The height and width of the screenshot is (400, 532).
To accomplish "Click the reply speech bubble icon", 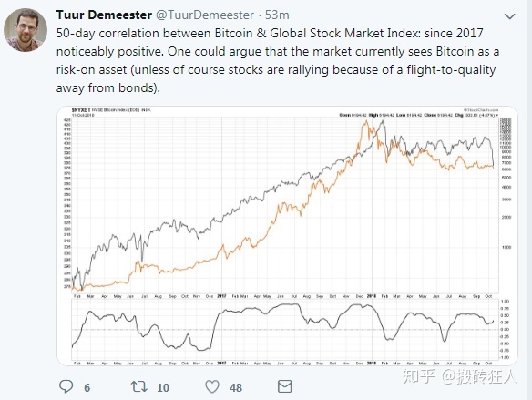I will pyautogui.click(x=66, y=386).
